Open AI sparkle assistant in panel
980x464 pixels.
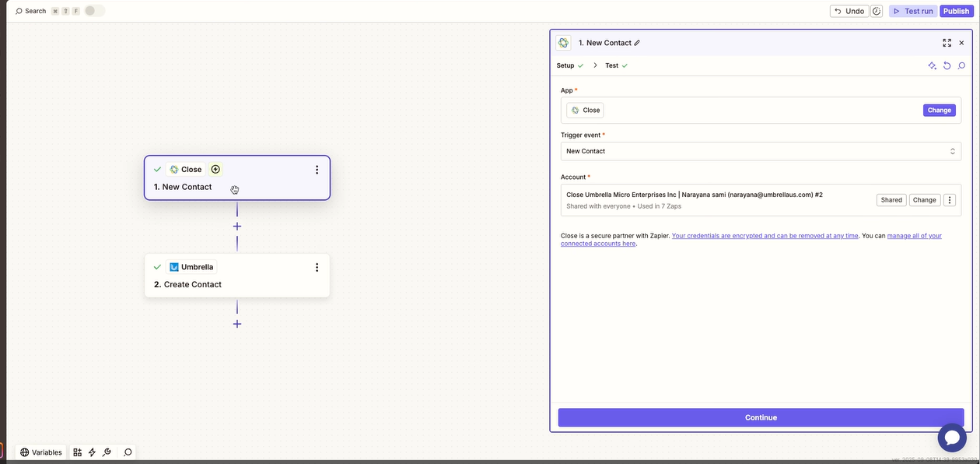(x=932, y=65)
